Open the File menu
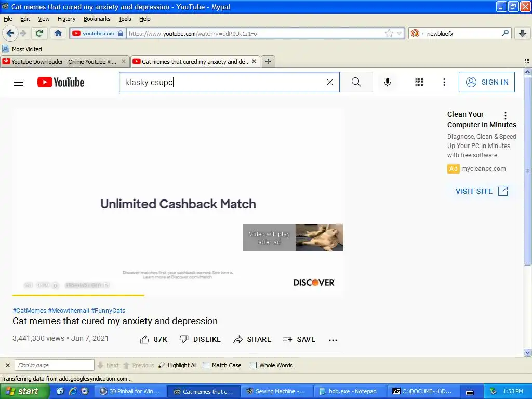 8,19
